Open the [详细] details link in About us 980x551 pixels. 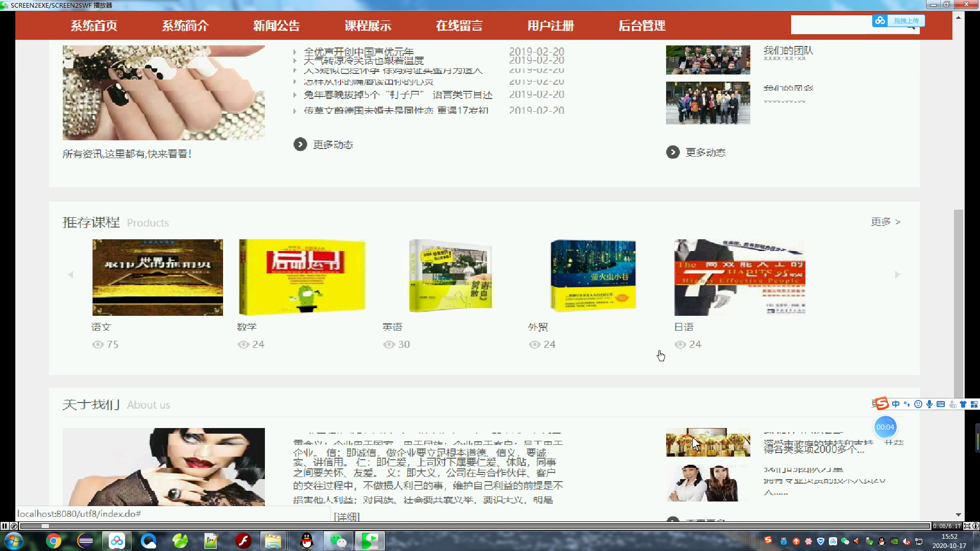[x=347, y=517]
